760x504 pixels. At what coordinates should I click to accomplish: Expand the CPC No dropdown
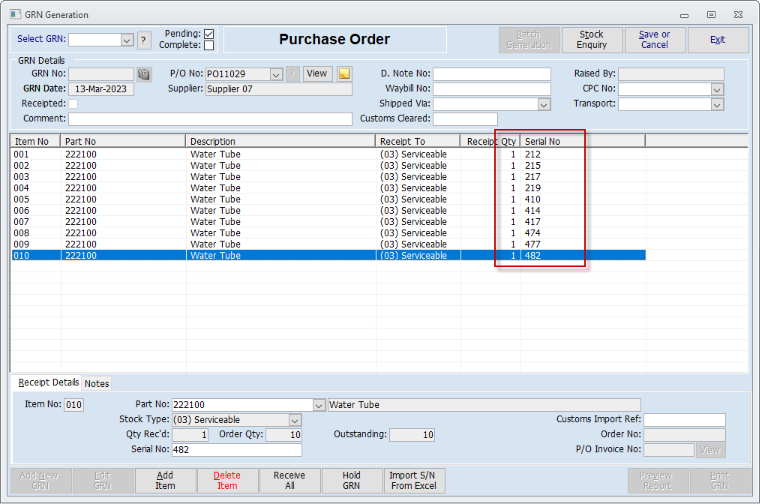click(x=717, y=89)
